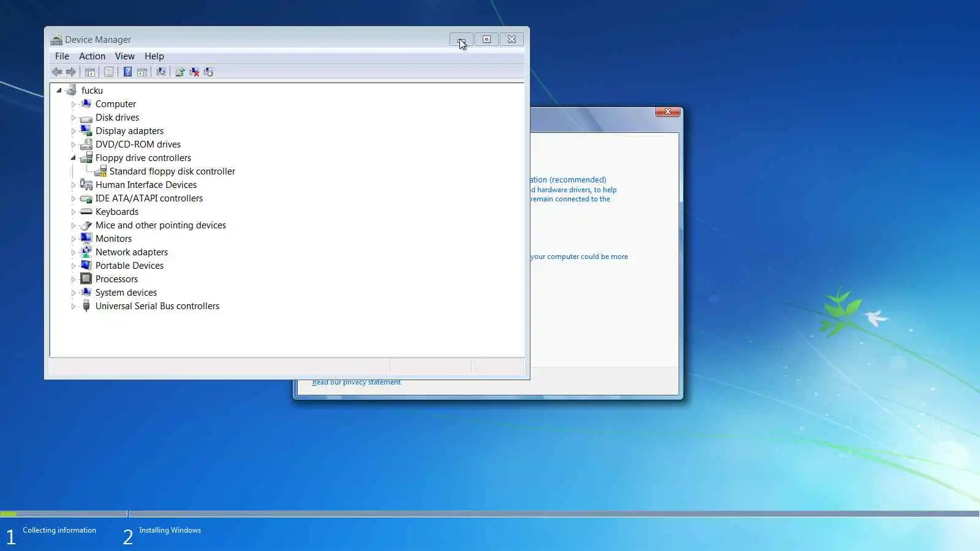The image size is (980, 551).
Task: Open the View menu
Action: click(125, 56)
